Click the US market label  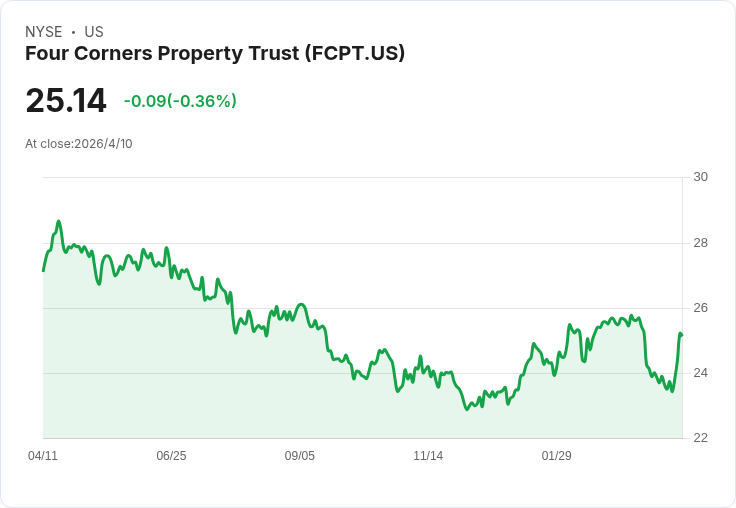pyautogui.click(x=94, y=32)
